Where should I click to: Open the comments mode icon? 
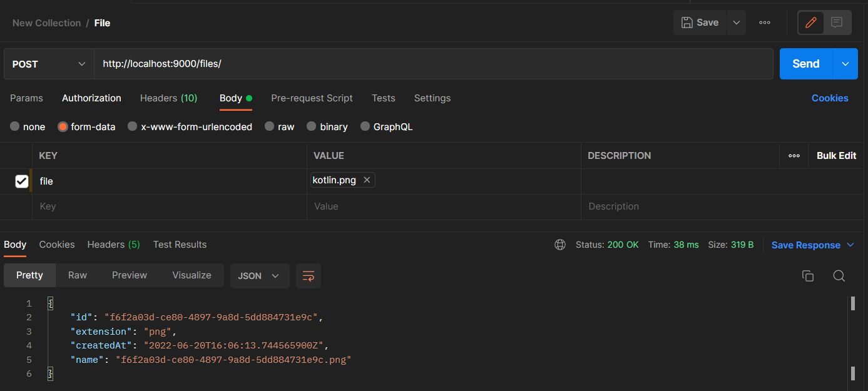tap(837, 23)
